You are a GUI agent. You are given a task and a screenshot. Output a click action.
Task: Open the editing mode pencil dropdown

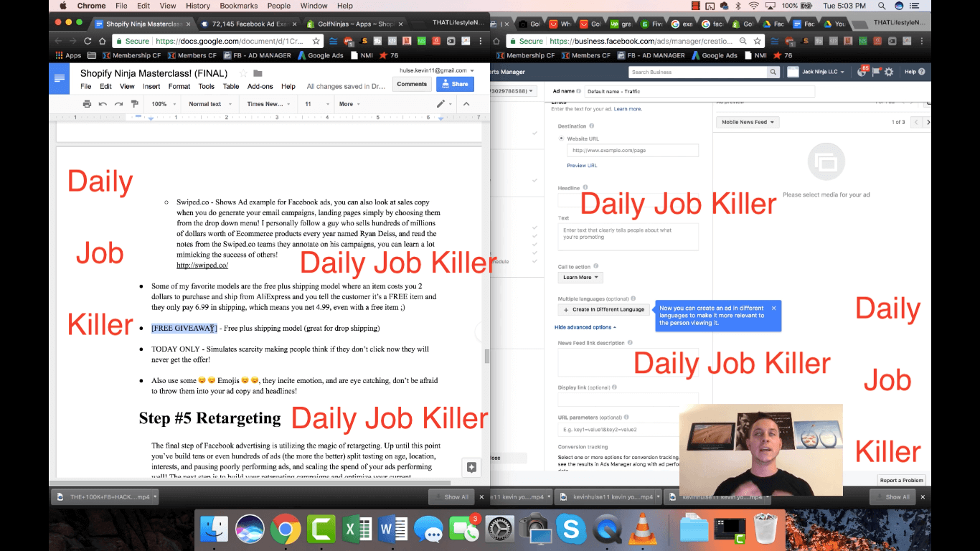pyautogui.click(x=444, y=104)
